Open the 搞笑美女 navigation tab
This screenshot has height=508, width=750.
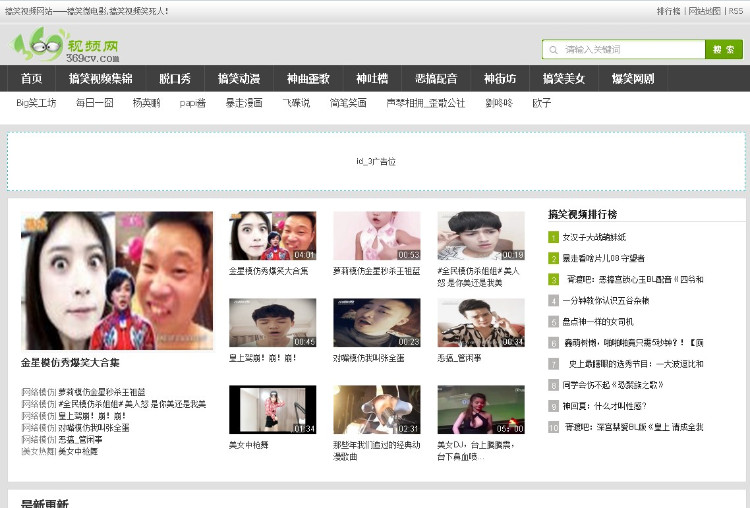564,78
